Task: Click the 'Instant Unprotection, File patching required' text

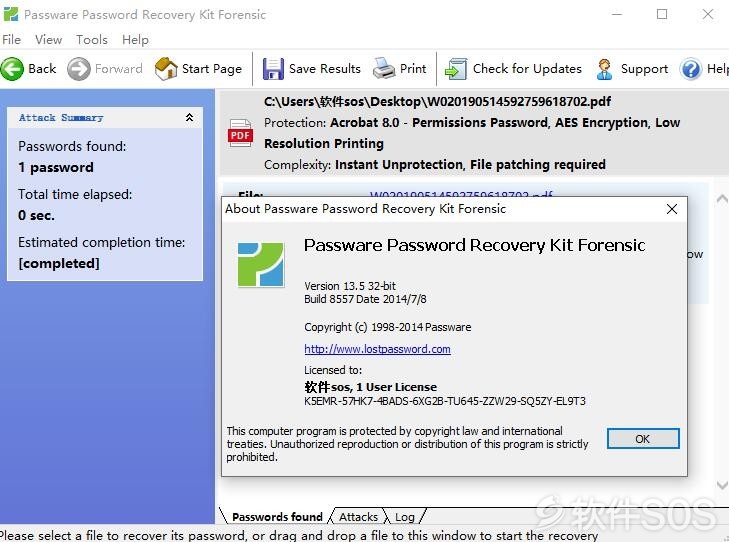Action: click(470, 165)
